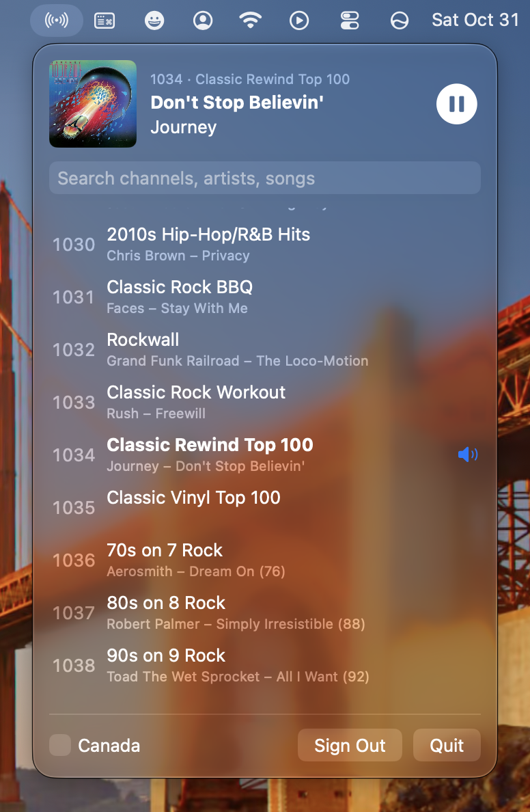Click the blue speaker icon on channel 1034
530x812 pixels.
[x=468, y=455]
